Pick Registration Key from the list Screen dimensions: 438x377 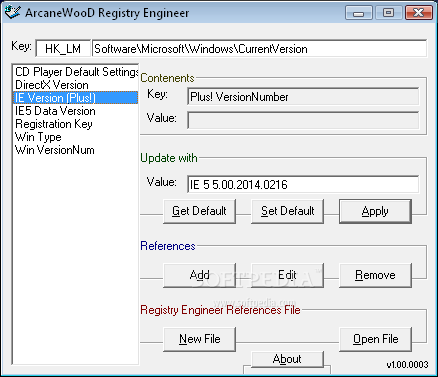[x=75, y=124]
